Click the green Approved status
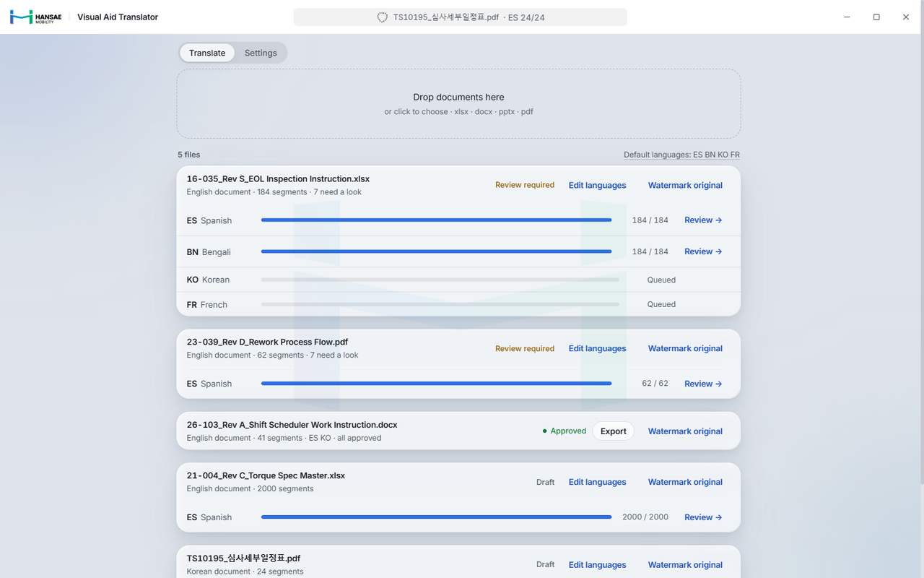This screenshot has height=578, width=924. tap(565, 431)
